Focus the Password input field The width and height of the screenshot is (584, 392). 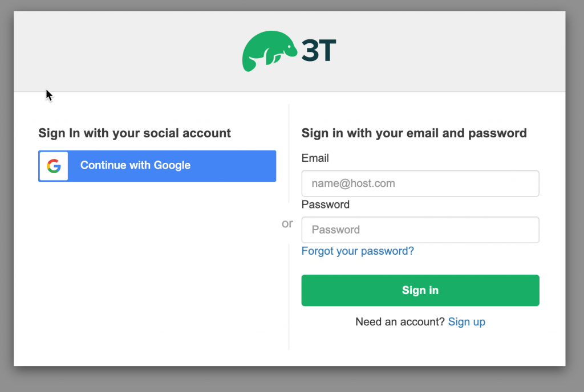[x=420, y=230]
